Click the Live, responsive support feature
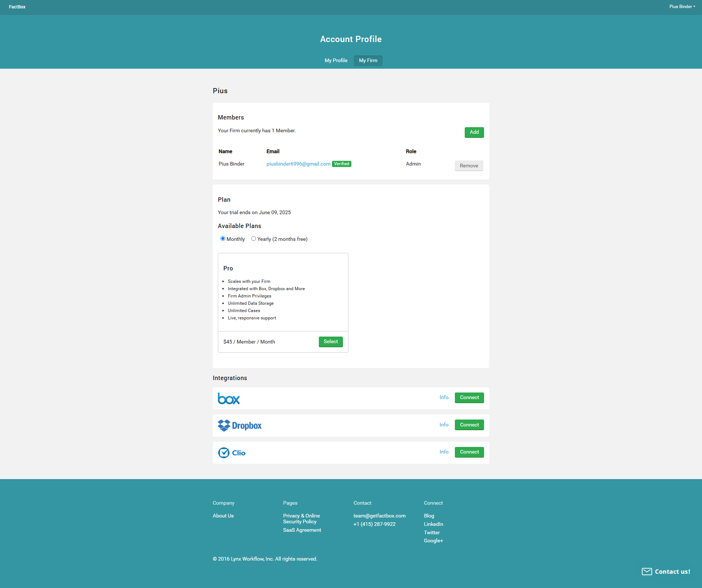Viewport: 702px width, 588px height. coord(252,318)
